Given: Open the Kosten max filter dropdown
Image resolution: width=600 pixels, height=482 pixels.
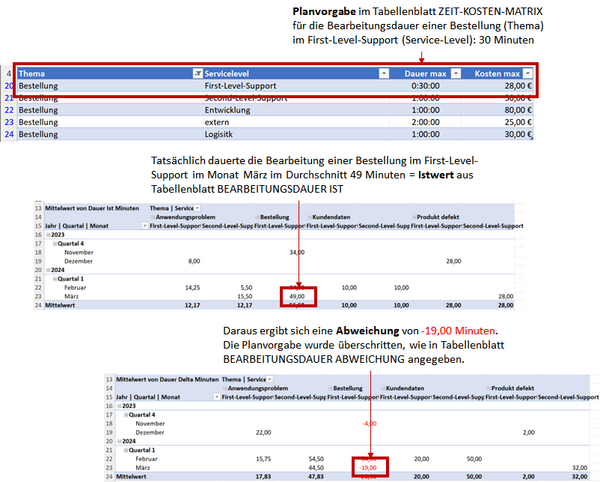Looking at the screenshot, I should (x=528, y=73).
